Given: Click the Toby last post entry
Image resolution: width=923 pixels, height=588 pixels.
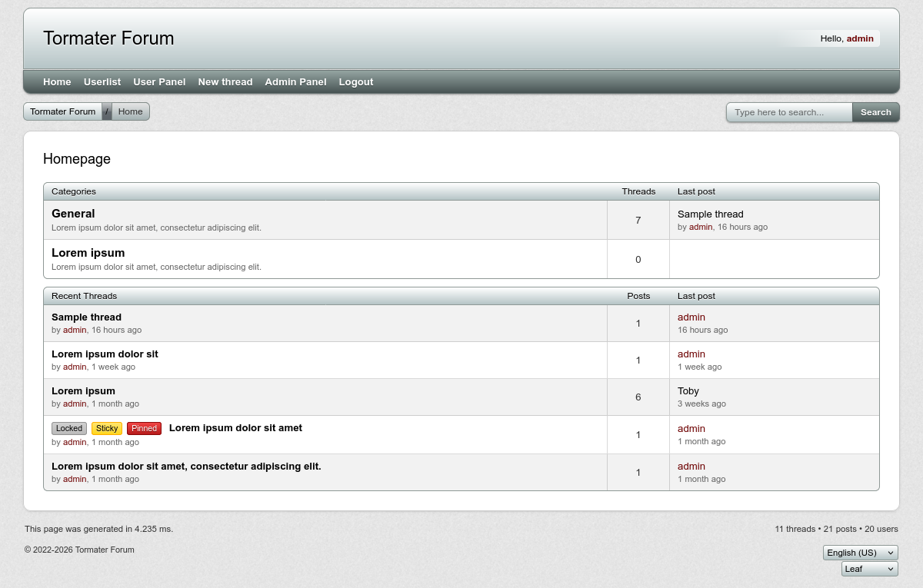Looking at the screenshot, I should [x=688, y=391].
